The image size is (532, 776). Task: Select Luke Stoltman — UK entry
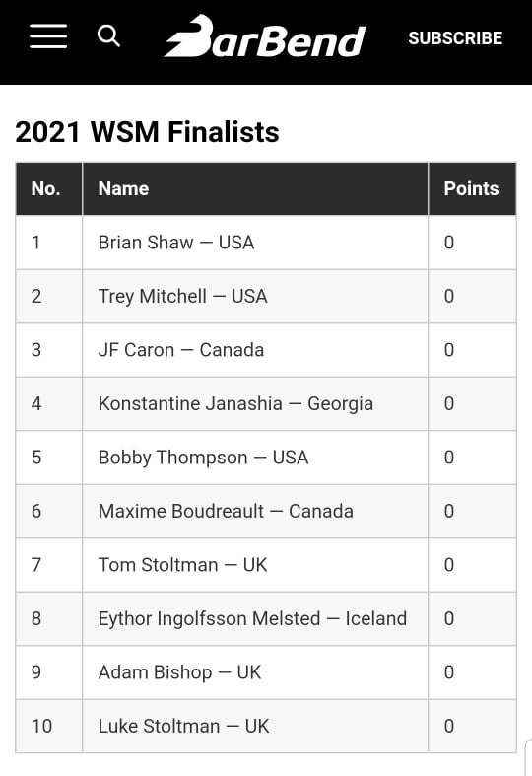pos(183,727)
